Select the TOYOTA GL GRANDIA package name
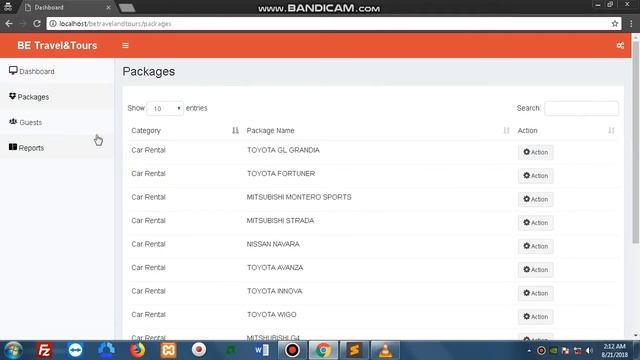 pos(283,150)
